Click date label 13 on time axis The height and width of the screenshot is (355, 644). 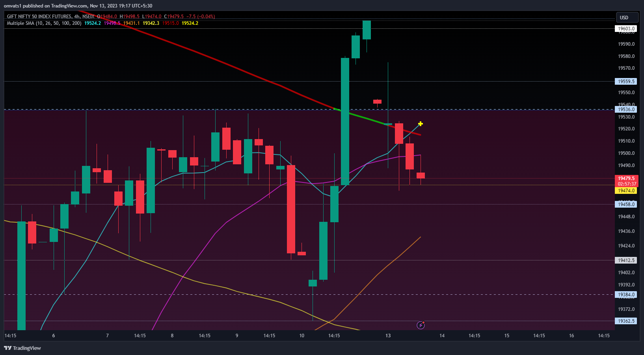[388, 336]
